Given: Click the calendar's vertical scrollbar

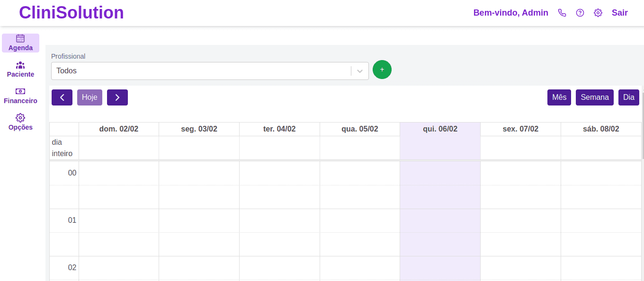Looking at the screenshot, I should (x=643, y=128).
